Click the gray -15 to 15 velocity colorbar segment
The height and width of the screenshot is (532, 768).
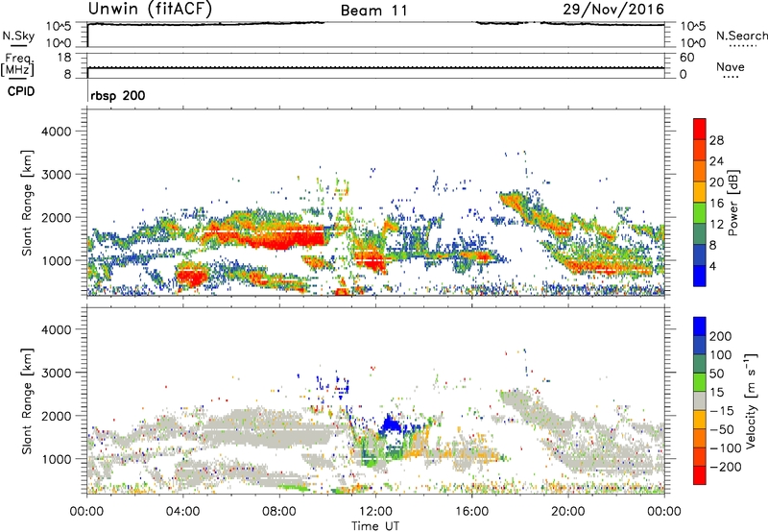700,400
